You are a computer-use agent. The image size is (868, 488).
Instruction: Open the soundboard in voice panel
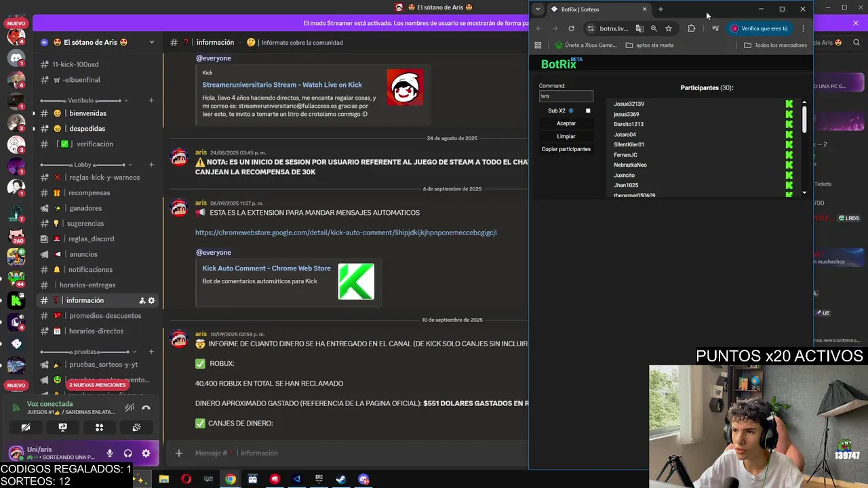pos(136,428)
